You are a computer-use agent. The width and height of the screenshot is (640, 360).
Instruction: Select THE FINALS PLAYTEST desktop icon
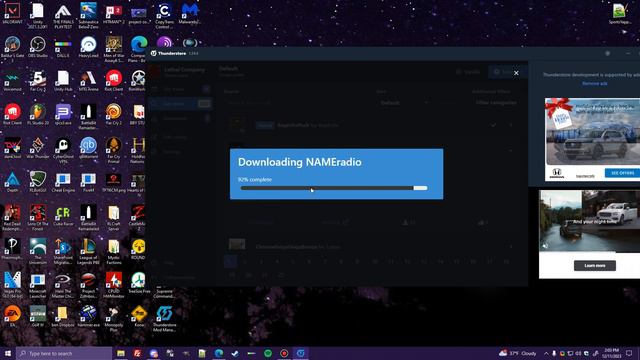tap(63, 16)
